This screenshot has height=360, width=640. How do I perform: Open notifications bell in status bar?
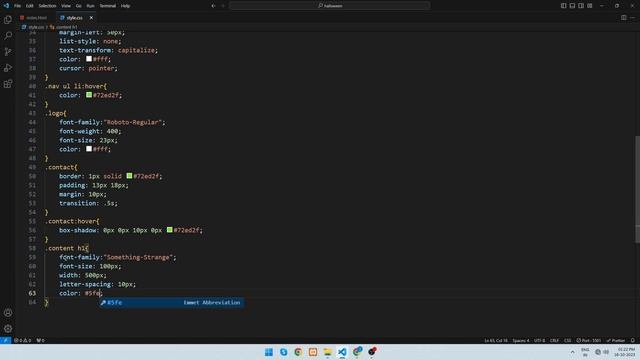click(x=633, y=340)
